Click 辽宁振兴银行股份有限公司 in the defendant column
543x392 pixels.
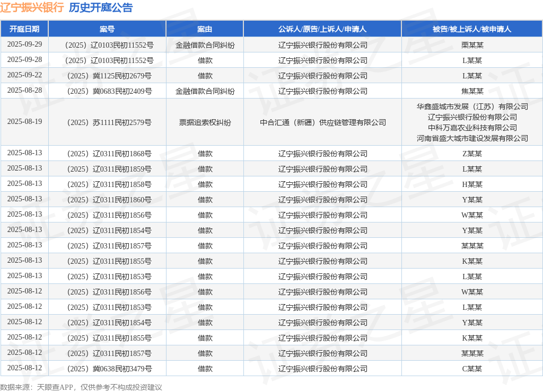472,117
